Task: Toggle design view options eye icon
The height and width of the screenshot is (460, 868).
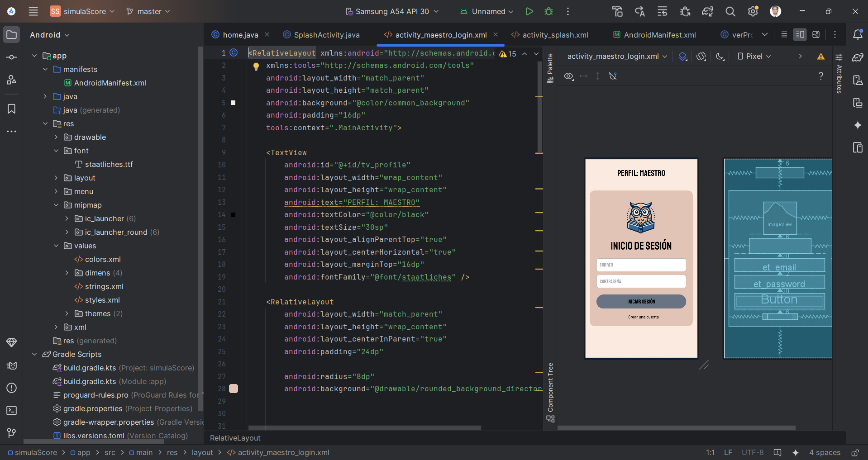Action: point(569,76)
